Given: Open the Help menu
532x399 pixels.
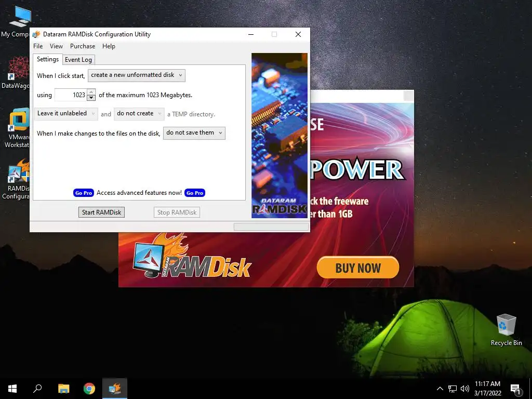Looking at the screenshot, I should coord(109,46).
